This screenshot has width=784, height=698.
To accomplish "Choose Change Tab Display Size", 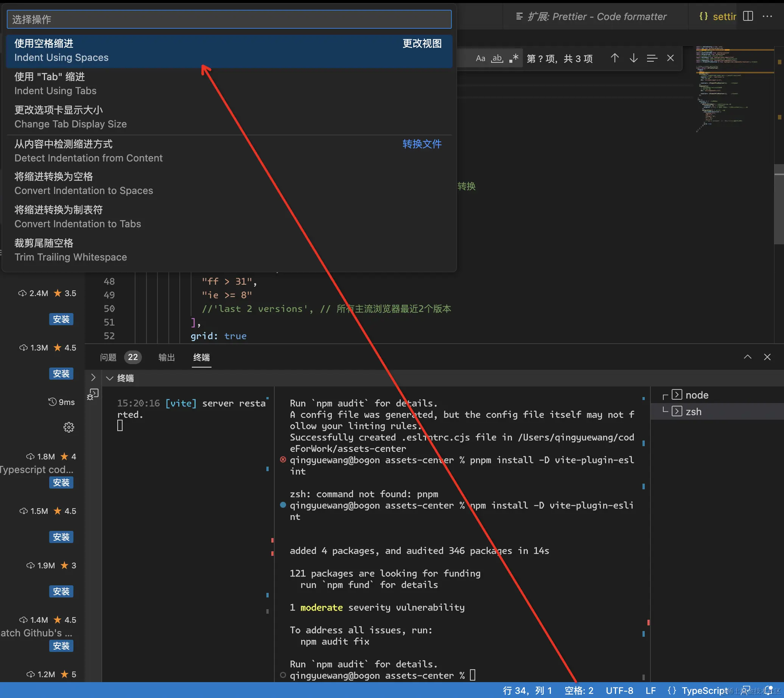I will click(x=229, y=117).
